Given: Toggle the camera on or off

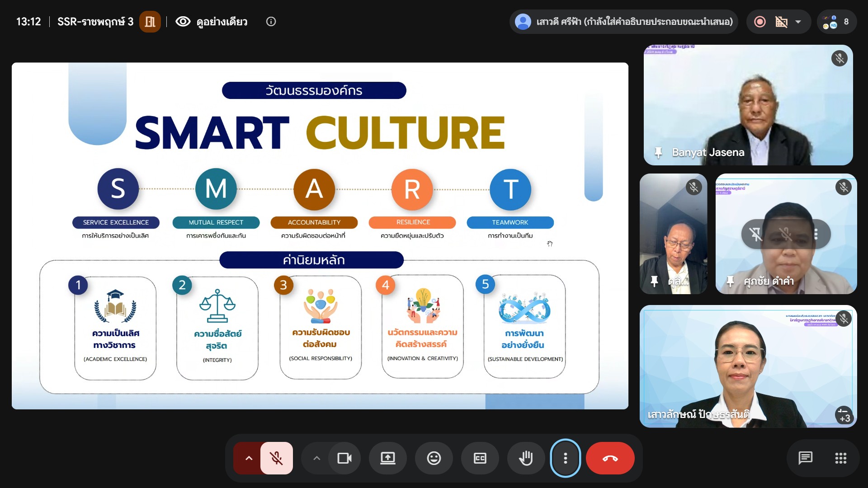Looking at the screenshot, I should 344,458.
